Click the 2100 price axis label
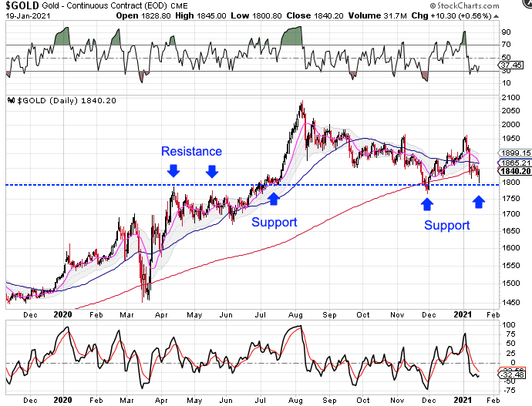 coord(509,98)
